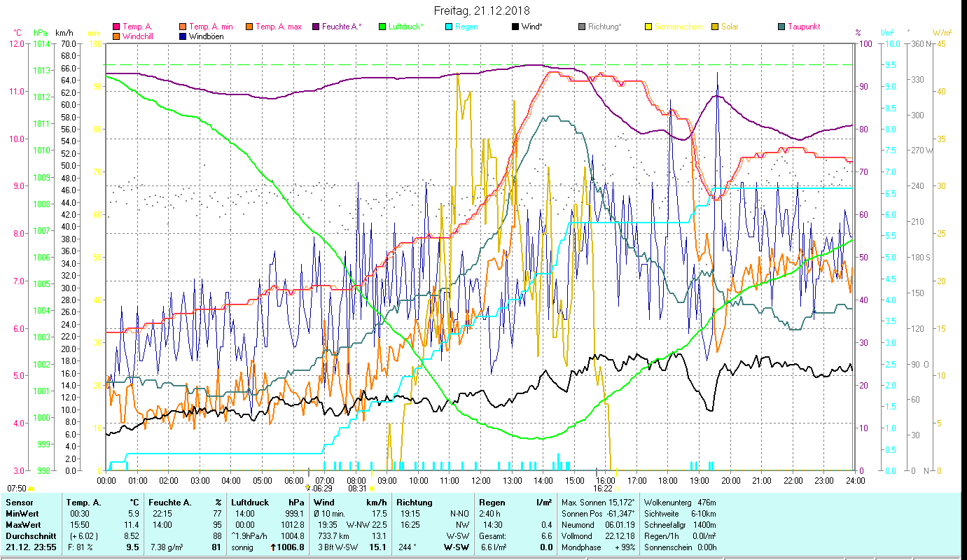Screen dimensions: 967x560
Task: Click the 'sonnig' forecast text
Action: click(x=242, y=547)
